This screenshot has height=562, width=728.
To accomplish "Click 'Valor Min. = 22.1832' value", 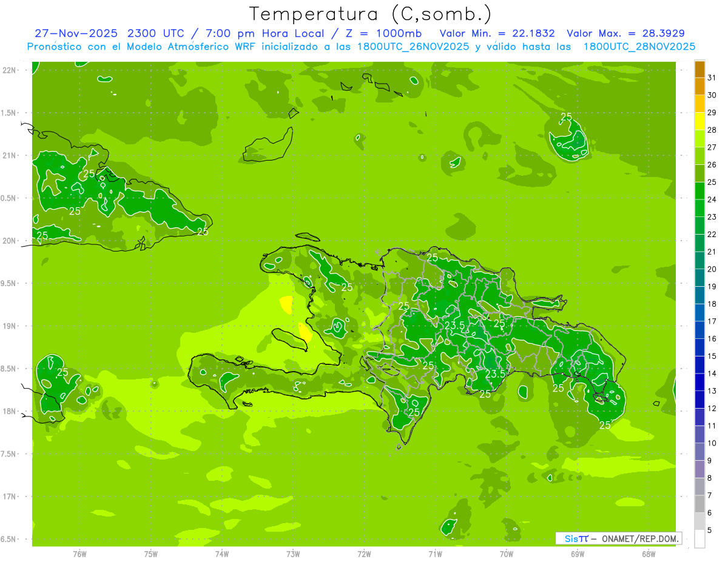I will coord(498,33).
